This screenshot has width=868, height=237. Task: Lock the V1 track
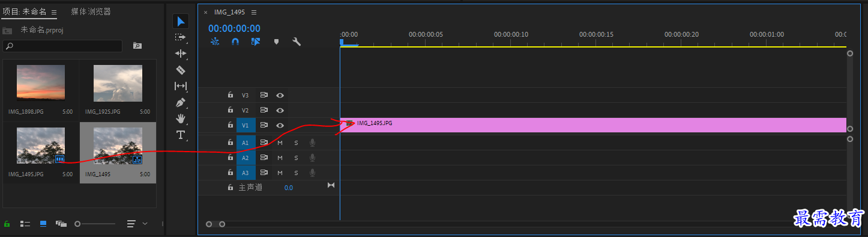230,125
